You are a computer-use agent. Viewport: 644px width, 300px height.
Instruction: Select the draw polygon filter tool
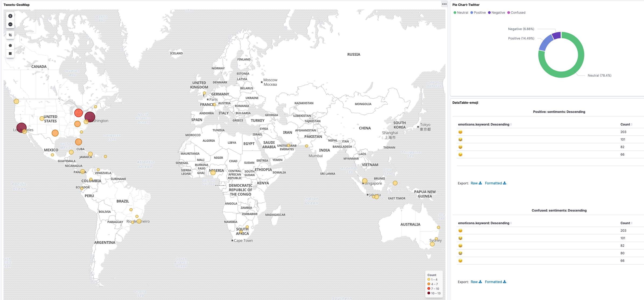10,45
